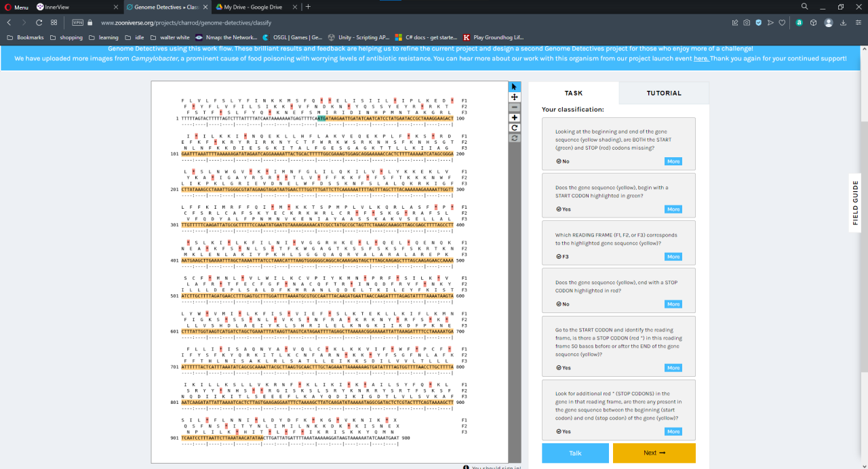This screenshot has width=868, height=469.
Task: Open tab search magnifier
Action: (x=804, y=7)
